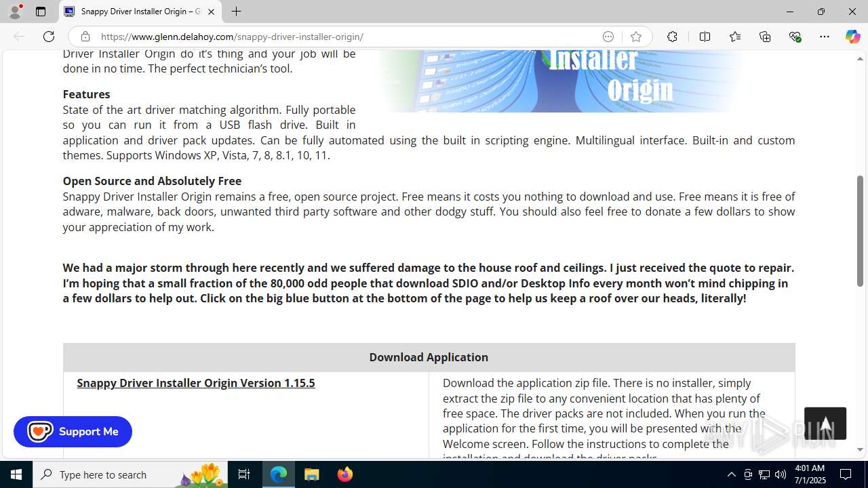The image size is (868, 488).
Task: Open Settings and more menu
Action: tap(825, 37)
